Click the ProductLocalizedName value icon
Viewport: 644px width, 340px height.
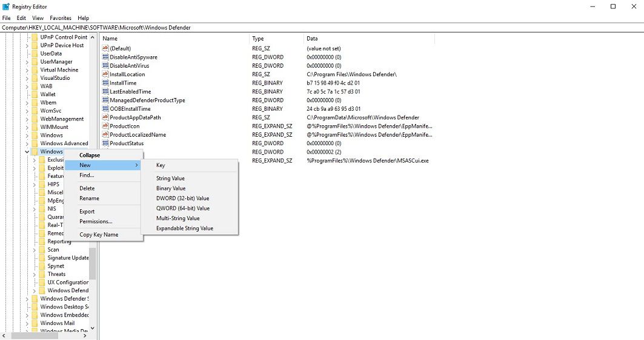pos(105,134)
